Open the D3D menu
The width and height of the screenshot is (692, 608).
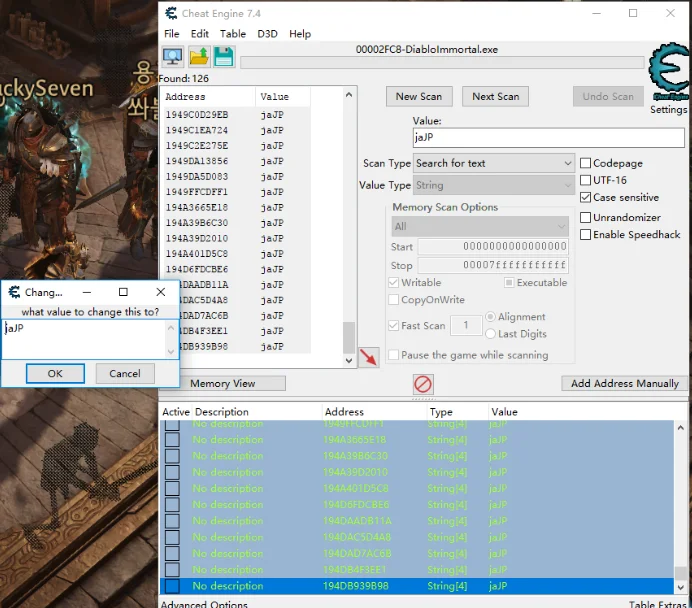(267, 34)
